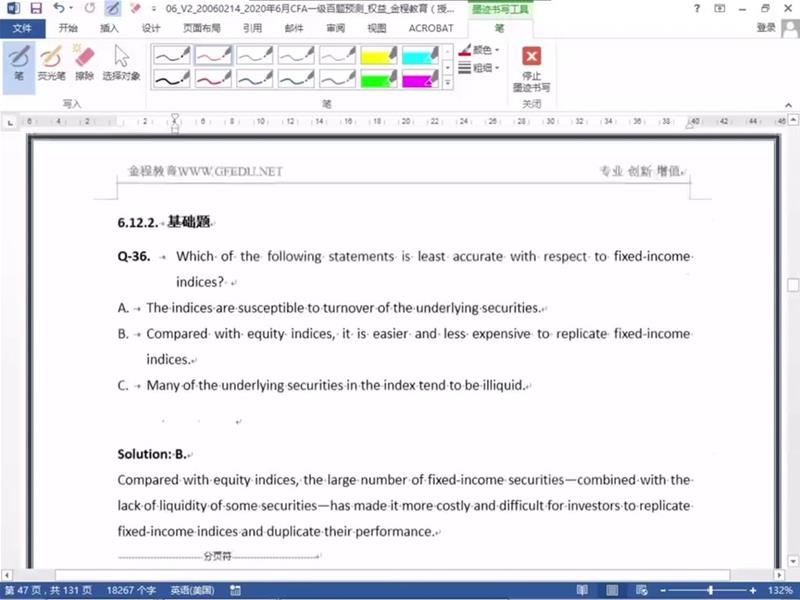Expand the full pen gallery with the More arrow
800x600 pixels.
pos(447,82)
